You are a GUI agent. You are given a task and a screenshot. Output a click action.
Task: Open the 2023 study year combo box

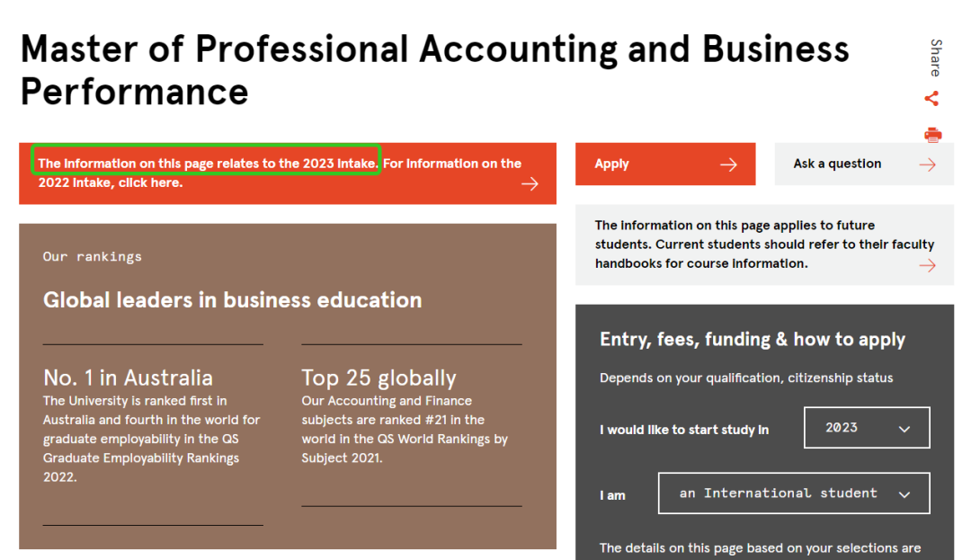(x=867, y=428)
